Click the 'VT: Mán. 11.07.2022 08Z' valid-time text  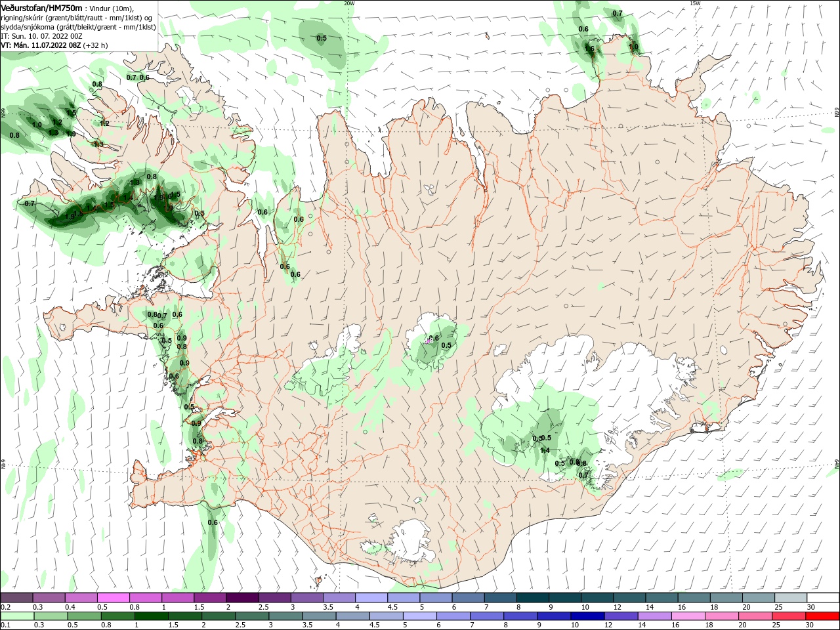(x=41, y=45)
